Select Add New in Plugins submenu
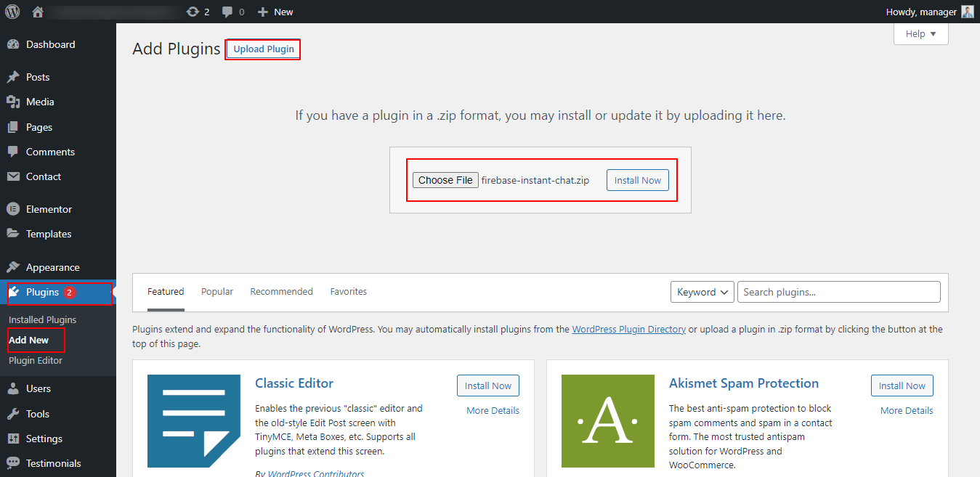The image size is (980, 477). [29, 340]
